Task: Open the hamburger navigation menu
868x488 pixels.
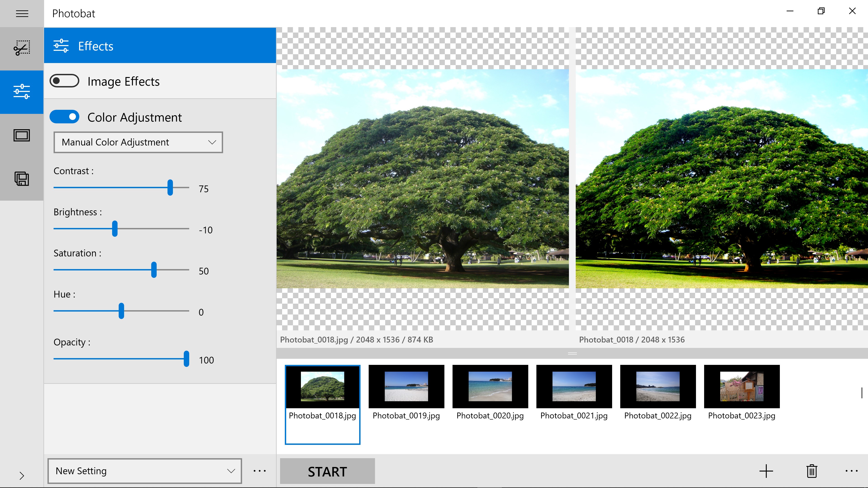Action: tap(22, 14)
